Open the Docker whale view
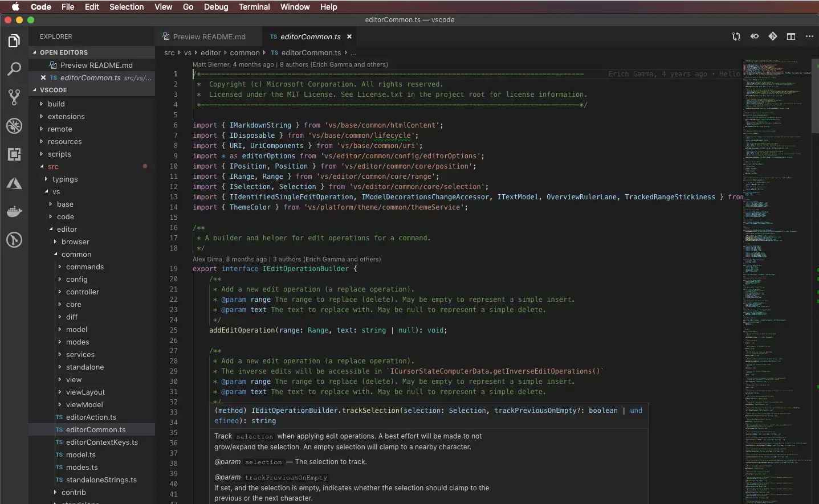This screenshot has height=504, width=819. coord(14,212)
